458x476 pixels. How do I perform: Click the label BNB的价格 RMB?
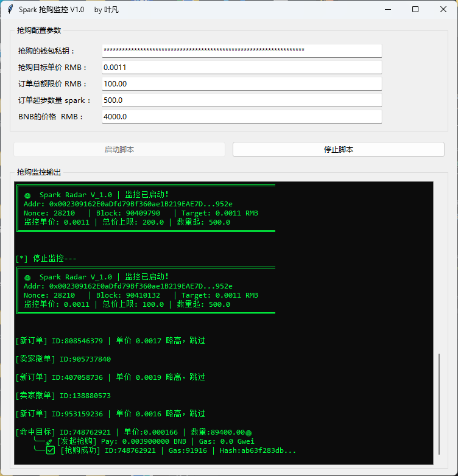50,117
